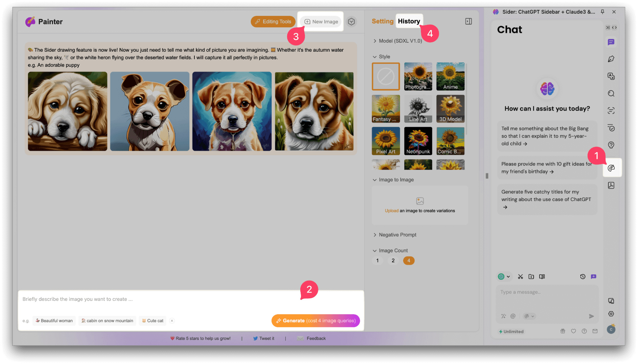The image size is (638, 364).
Task: Set image count to 1
Action: (x=378, y=261)
